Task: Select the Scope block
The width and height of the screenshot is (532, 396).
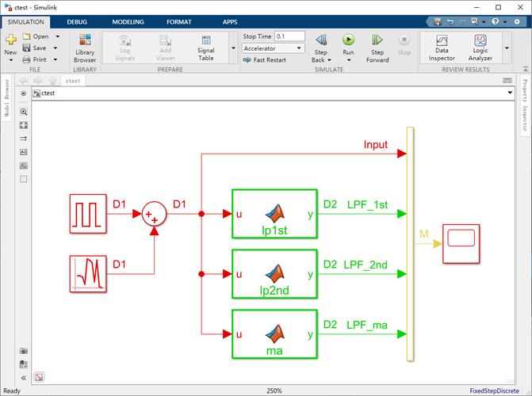Action: 461,244
